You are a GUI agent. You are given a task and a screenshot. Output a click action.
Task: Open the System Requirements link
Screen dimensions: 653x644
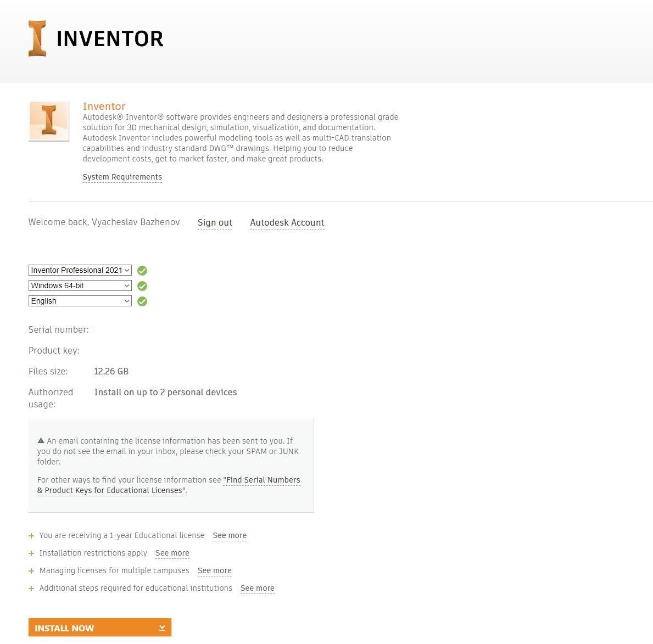pos(122,177)
